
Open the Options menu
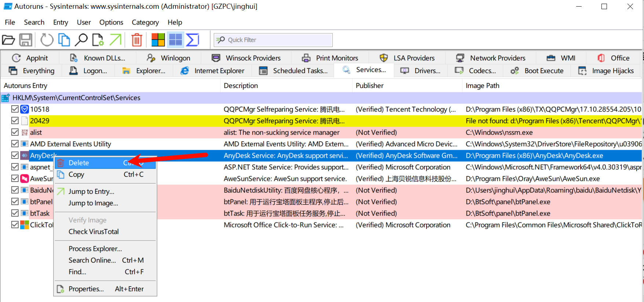click(x=111, y=22)
